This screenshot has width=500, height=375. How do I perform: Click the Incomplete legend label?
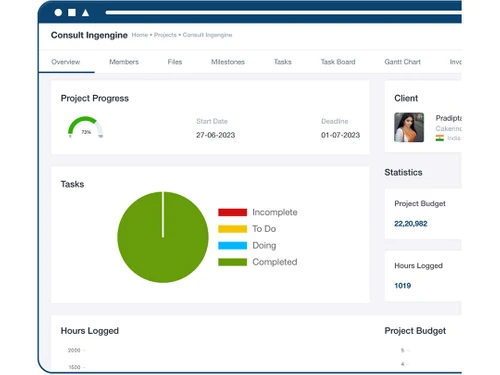click(275, 212)
